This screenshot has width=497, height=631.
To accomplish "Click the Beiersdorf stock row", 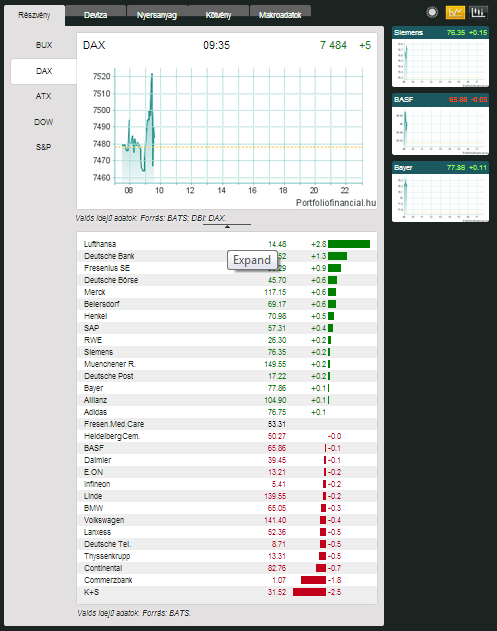I will pos(227,304).
